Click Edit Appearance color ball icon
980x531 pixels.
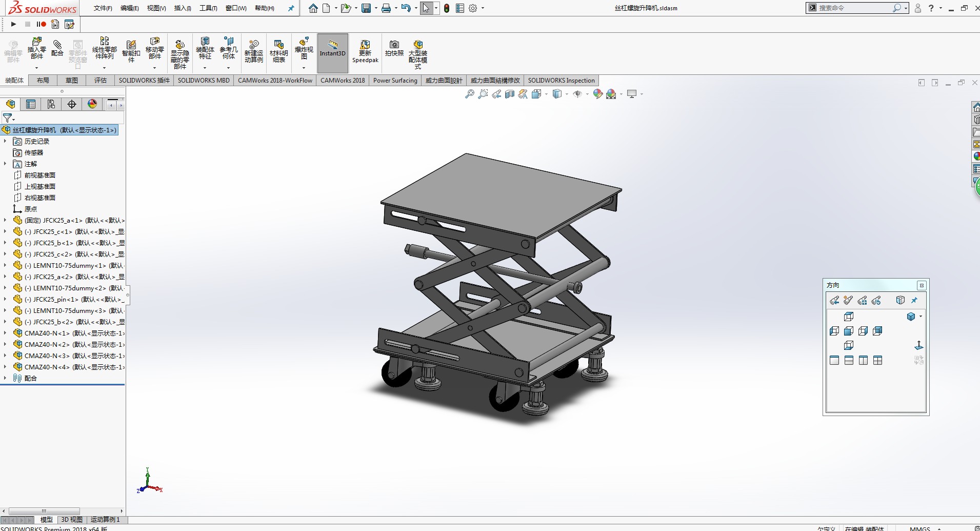[597, 94]
